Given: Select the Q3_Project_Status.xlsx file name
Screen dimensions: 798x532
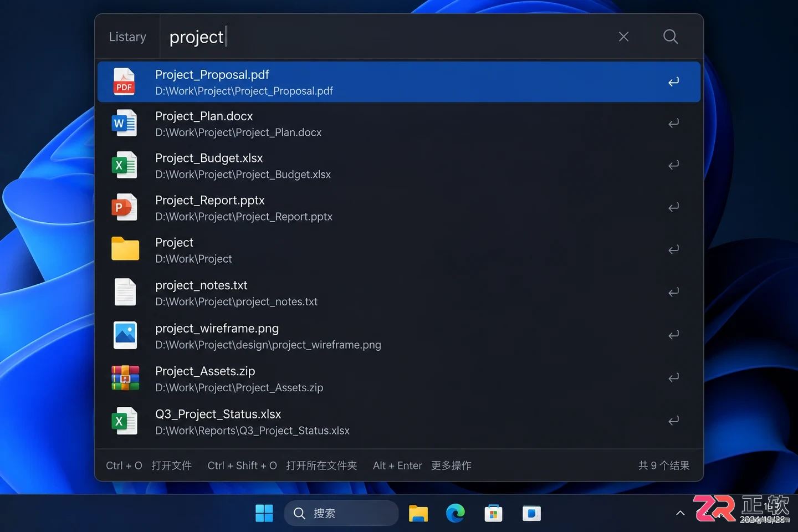Looking at the screenshot, I should (218, 415).
